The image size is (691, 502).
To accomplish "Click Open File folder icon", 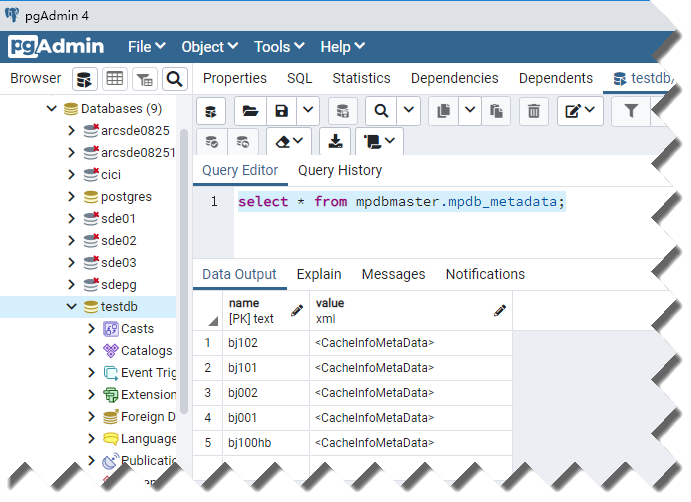I will (x=250, y=111).
